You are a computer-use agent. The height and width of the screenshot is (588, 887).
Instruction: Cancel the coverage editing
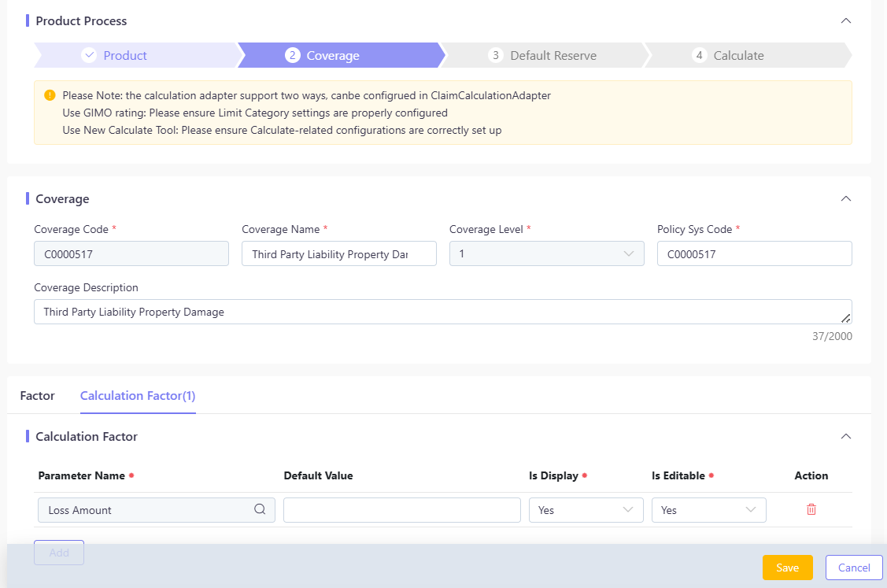click(854, 568)
